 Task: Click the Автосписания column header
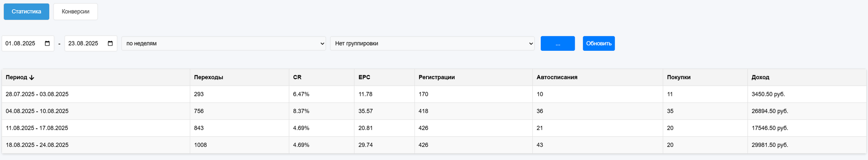coord(557,77)
